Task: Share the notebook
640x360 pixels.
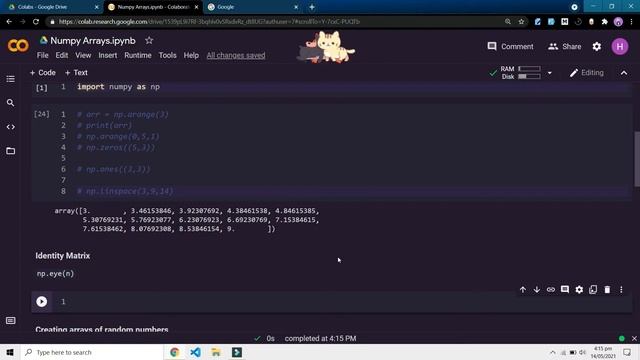Action: [565, 47]
